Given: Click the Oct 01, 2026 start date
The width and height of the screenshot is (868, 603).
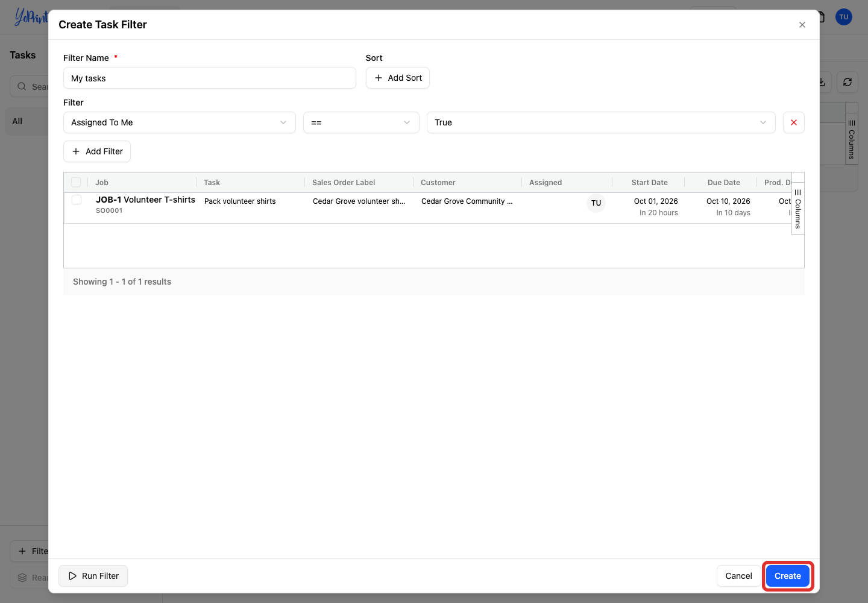Looking at the screenshot, I should tap(656, 201).
